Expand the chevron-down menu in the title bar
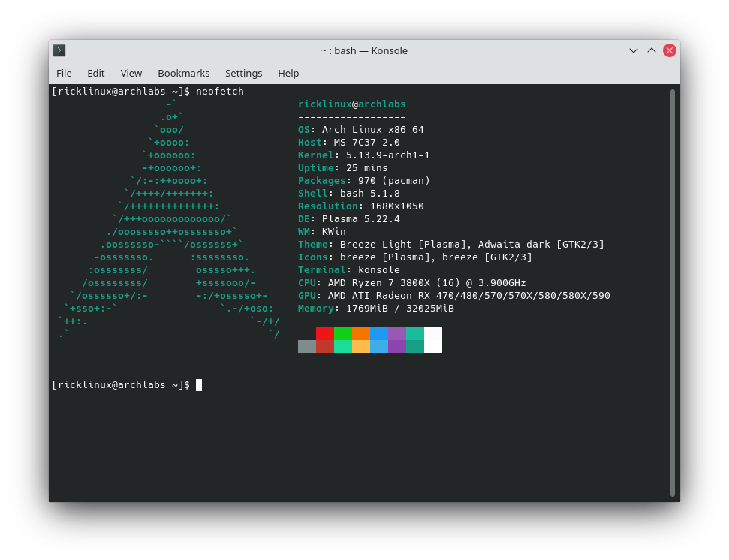The height and width of the screenshot is (560, 729). (633, 50)
